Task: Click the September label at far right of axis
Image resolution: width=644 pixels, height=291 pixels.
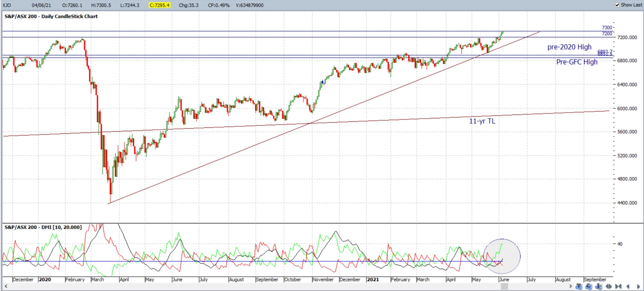Action: click(595, 279)
